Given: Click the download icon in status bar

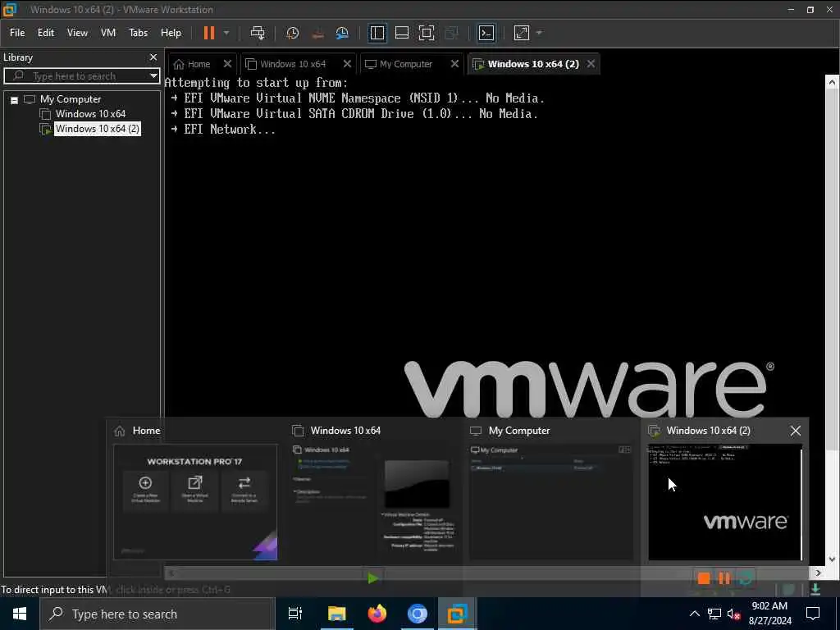Looking at the screenshot, I should point(815,589).
